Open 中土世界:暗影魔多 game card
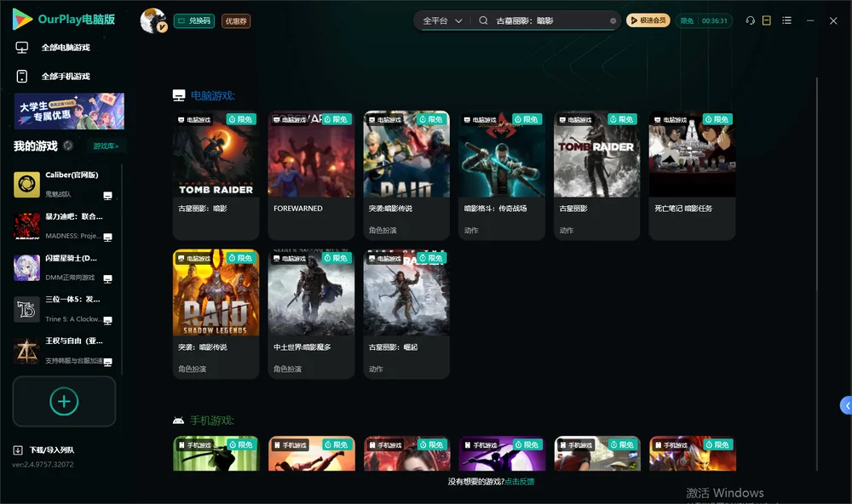Screen dimensions: 852x504 click(311, 314)
